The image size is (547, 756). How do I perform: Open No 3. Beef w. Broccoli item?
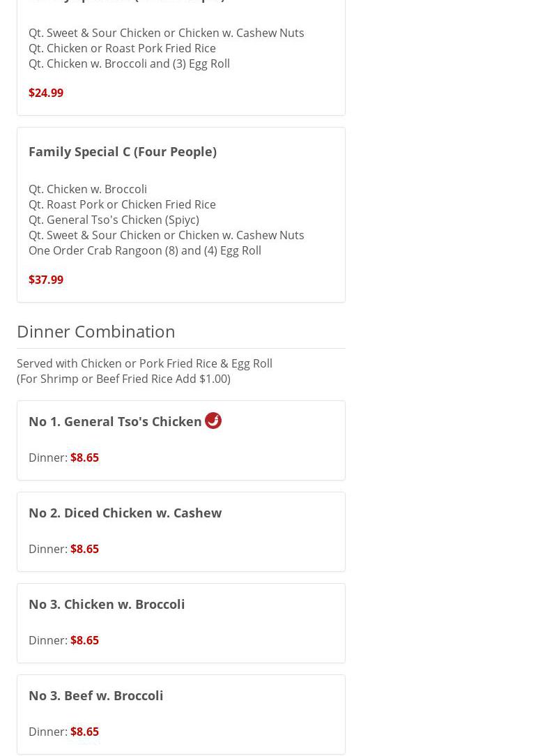[x=96, y=695]
